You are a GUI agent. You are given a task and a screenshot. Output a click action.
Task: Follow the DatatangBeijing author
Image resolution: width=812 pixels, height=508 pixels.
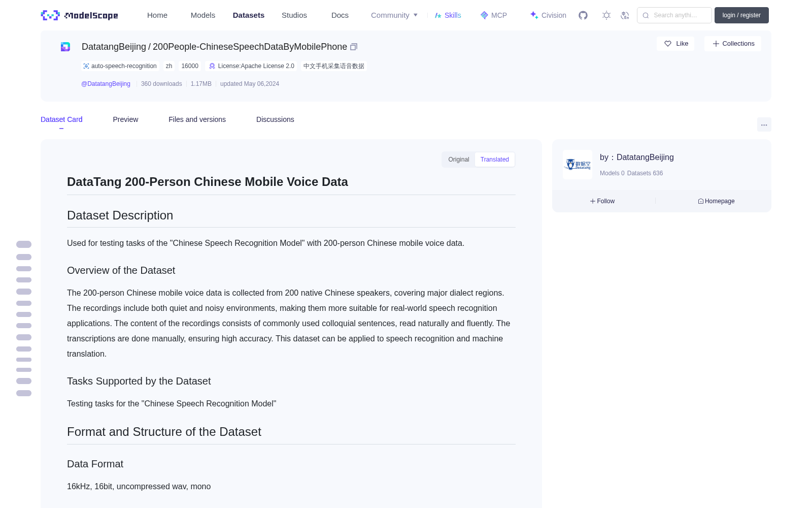pos(602,201)
